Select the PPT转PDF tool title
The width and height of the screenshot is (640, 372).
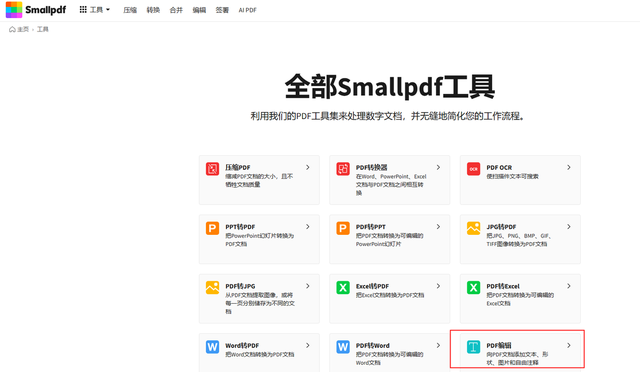(240, 227)
